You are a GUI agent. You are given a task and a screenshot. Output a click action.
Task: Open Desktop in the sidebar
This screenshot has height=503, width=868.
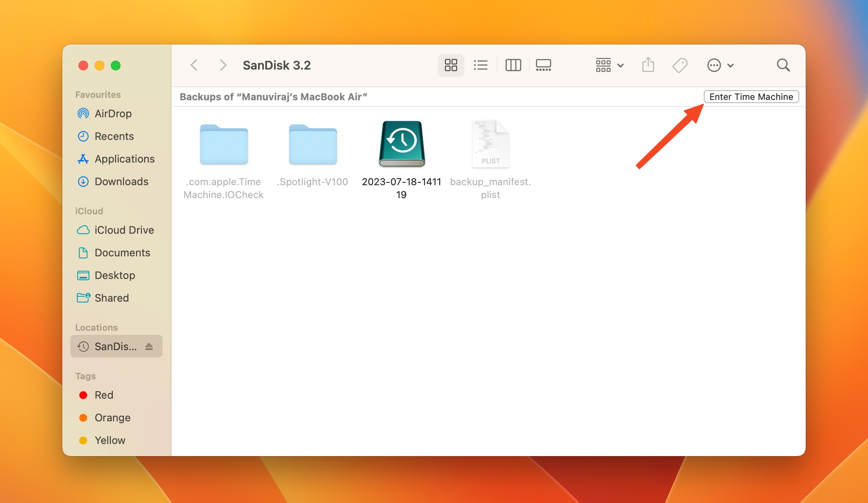coord(116,275)
